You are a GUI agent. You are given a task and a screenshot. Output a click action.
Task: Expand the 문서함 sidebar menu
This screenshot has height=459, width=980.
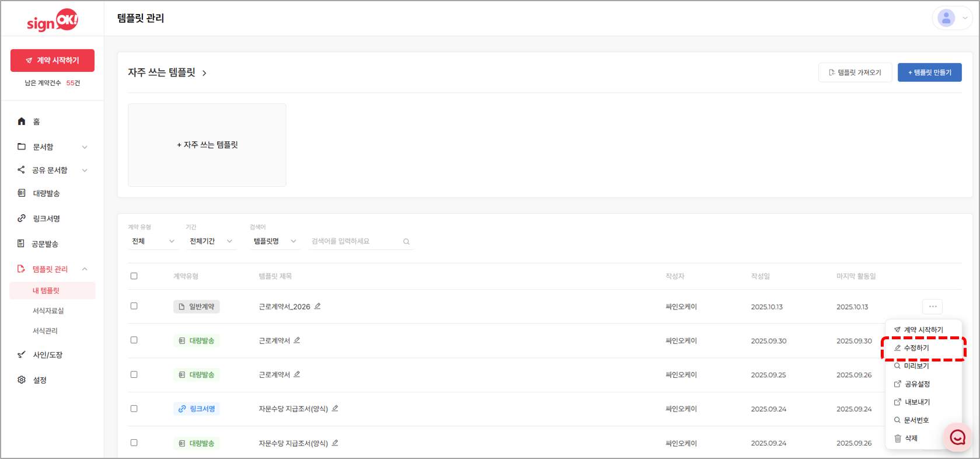tap(53, 147)
